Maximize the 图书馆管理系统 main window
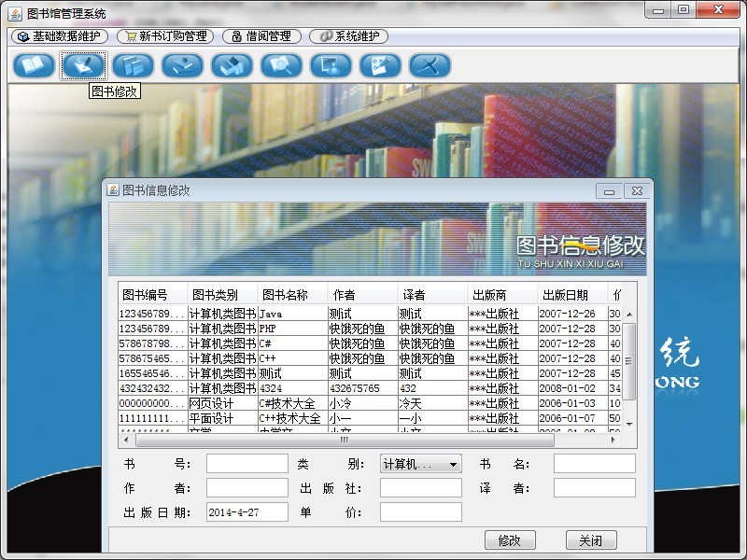The image size is (747, 560). tap(684, 9)
